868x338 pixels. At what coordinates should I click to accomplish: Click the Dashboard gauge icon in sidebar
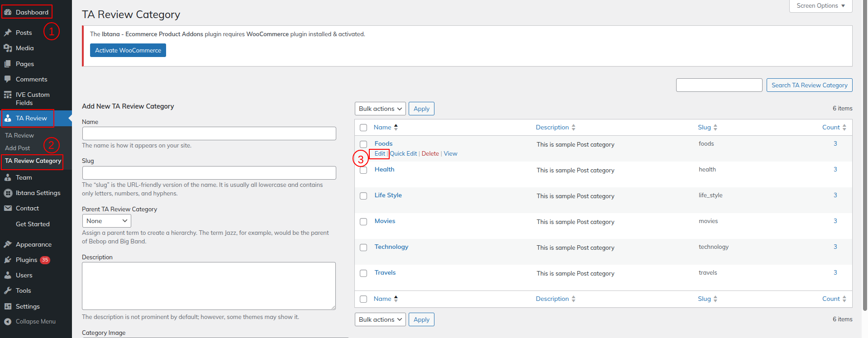pos(8,12)
